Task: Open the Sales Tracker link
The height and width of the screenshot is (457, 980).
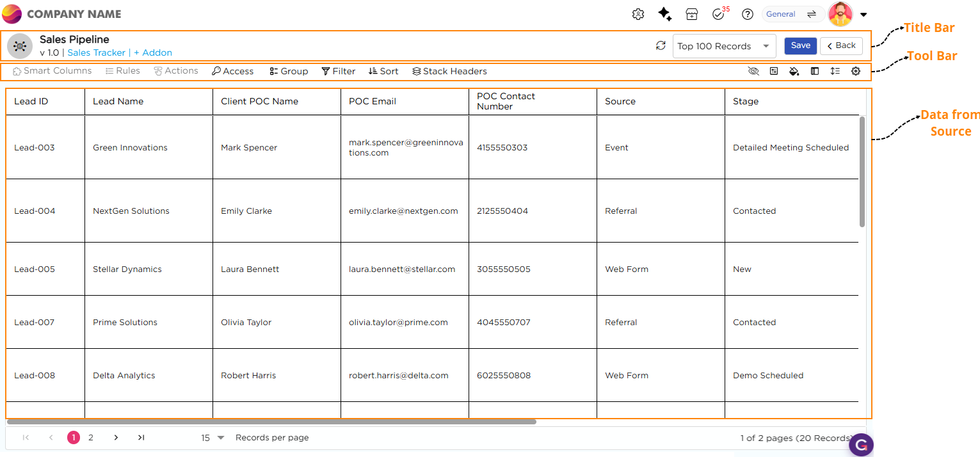Action: tap(96, 52)
